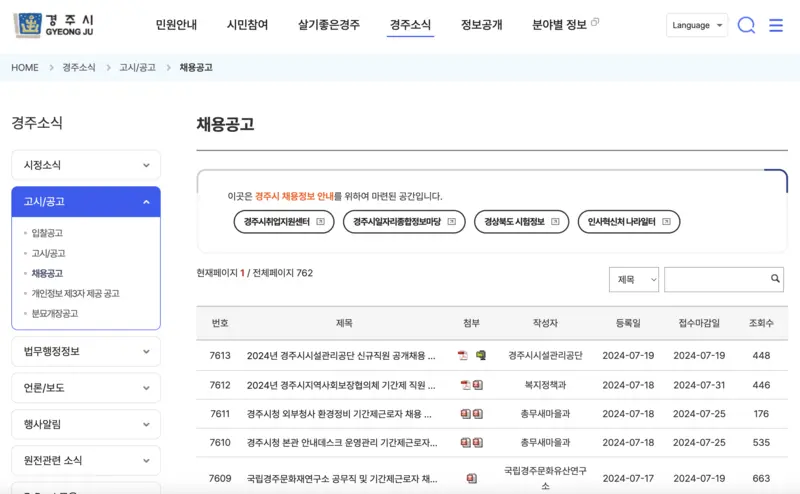This screenshot has width=800, height=494.
Task: Expand the 법무행정정보 sidebar section
Action: 86,351
